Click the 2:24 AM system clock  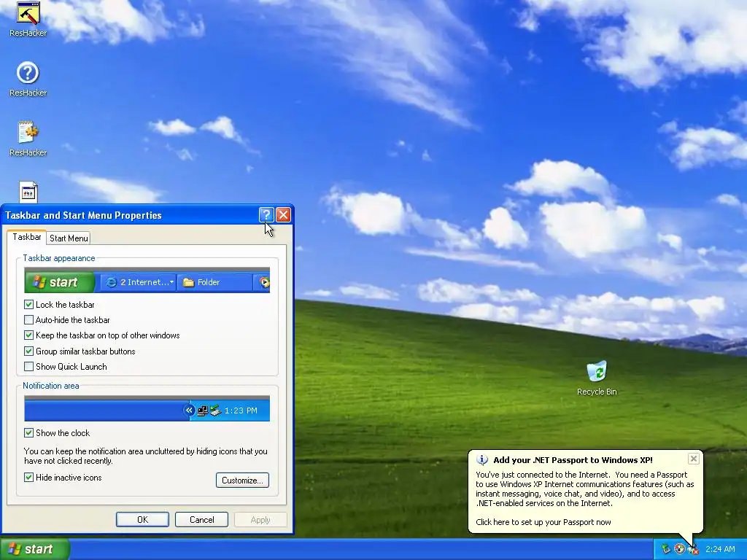pos(720,549)
